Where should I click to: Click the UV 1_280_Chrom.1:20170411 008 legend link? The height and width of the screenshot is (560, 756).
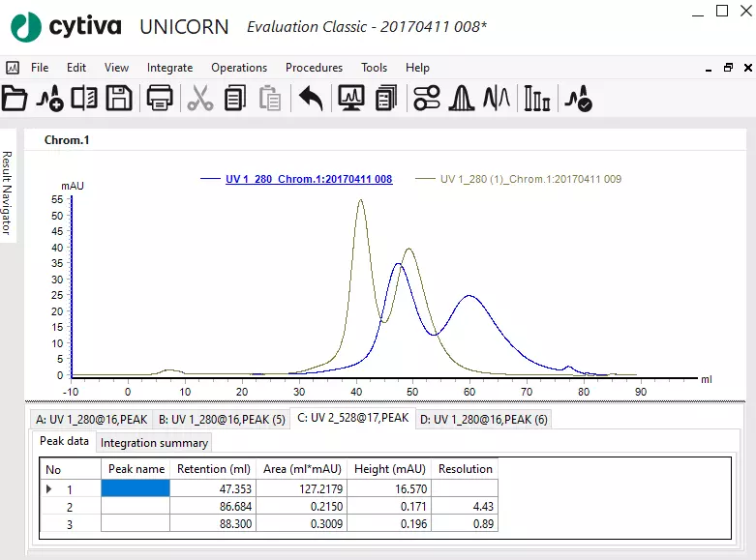tap(309, 179)
